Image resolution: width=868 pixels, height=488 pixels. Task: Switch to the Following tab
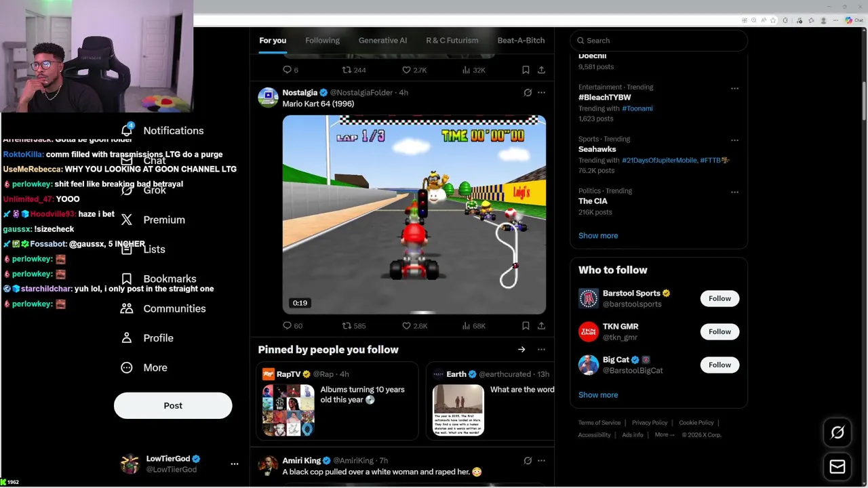click(322, 41)
